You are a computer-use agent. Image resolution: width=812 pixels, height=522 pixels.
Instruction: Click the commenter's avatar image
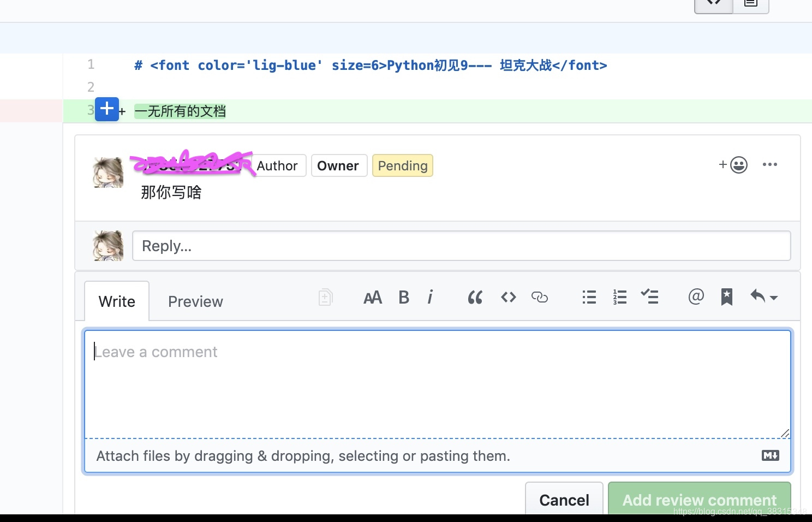tap(108, 173)
